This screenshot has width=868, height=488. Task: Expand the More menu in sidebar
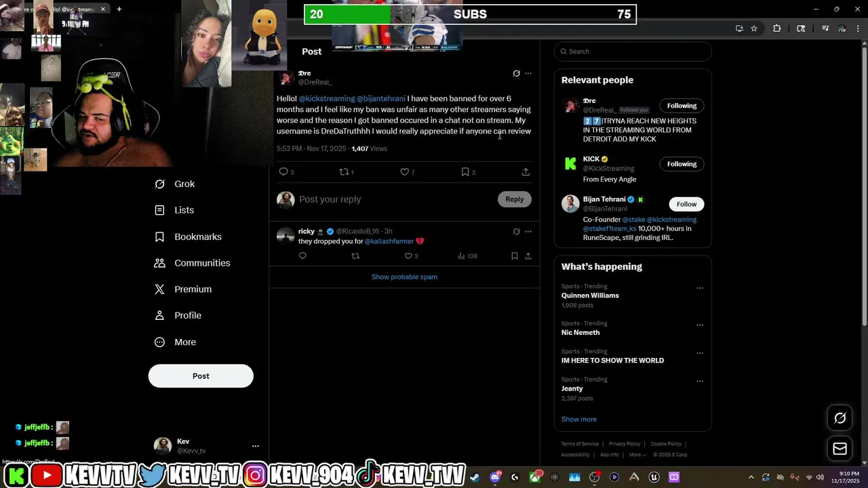pos(175,342)
